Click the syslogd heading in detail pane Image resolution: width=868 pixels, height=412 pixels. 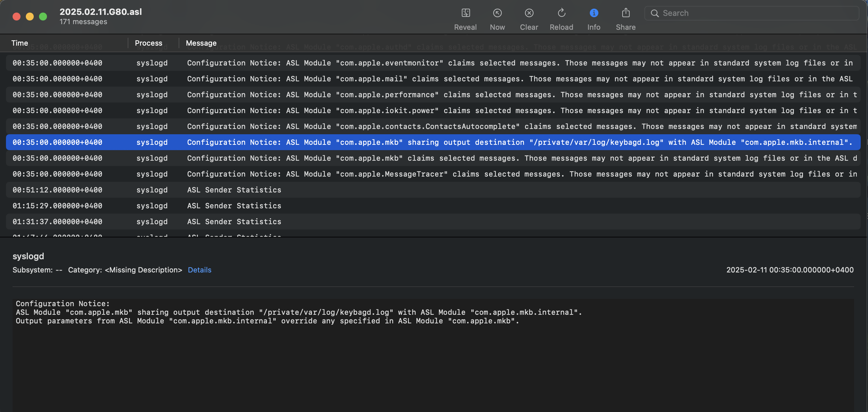pyautogui.click(x=28, y=256)
